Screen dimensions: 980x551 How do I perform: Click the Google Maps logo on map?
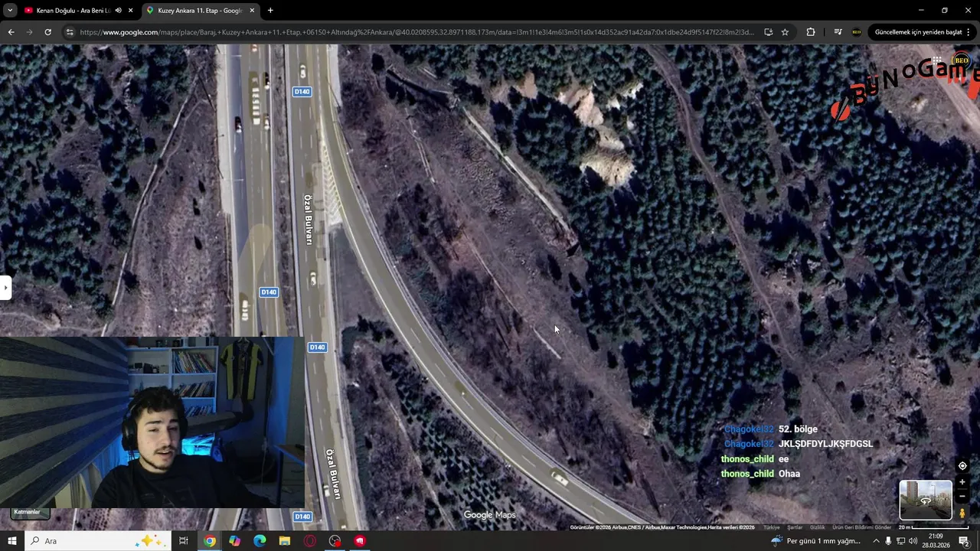489,515
